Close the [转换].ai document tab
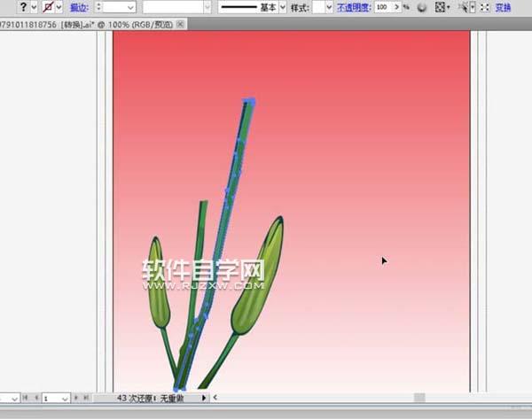 coord(181,24)
